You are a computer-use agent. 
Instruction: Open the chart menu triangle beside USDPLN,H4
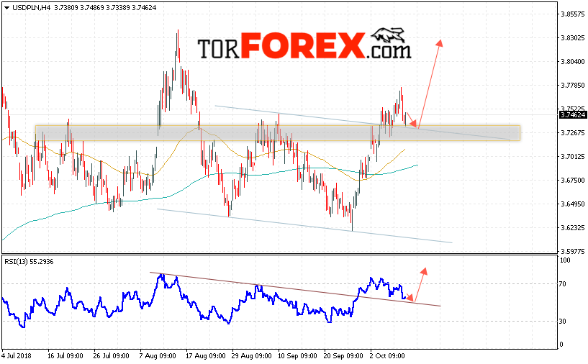pyautogui.click(x=6, y=7)
